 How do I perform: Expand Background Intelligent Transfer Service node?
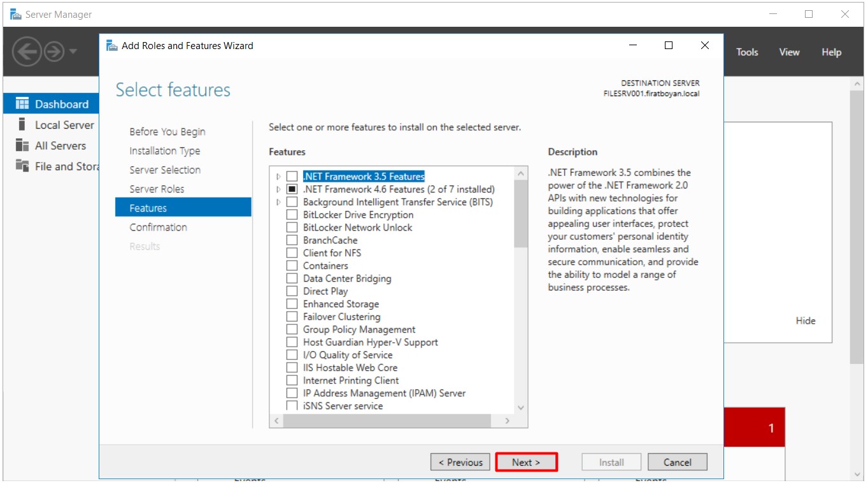[278, 202]
